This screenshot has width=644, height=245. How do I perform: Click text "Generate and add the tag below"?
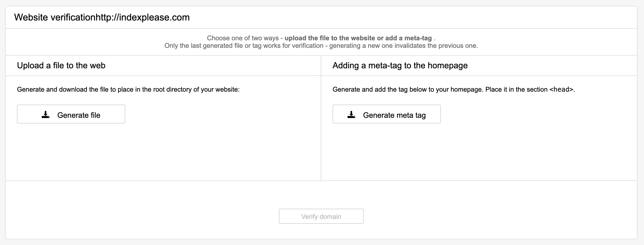pyautogui.click(x=454, y=89)
